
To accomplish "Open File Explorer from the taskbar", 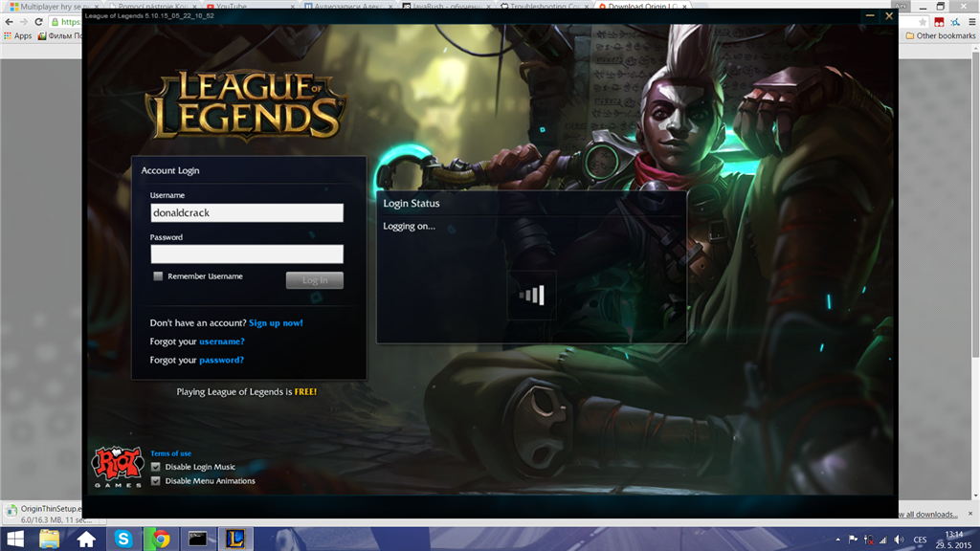I will tap(50, 539).
